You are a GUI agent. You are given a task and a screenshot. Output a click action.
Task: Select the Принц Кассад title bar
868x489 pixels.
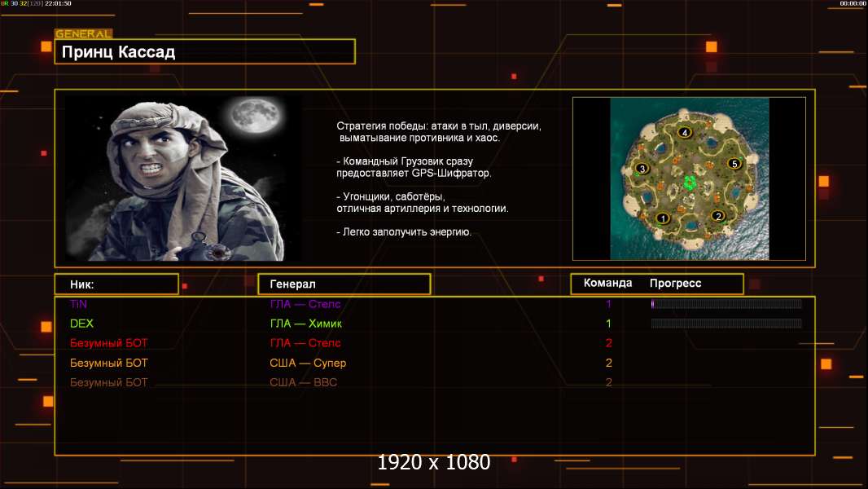tap(204, 52)
